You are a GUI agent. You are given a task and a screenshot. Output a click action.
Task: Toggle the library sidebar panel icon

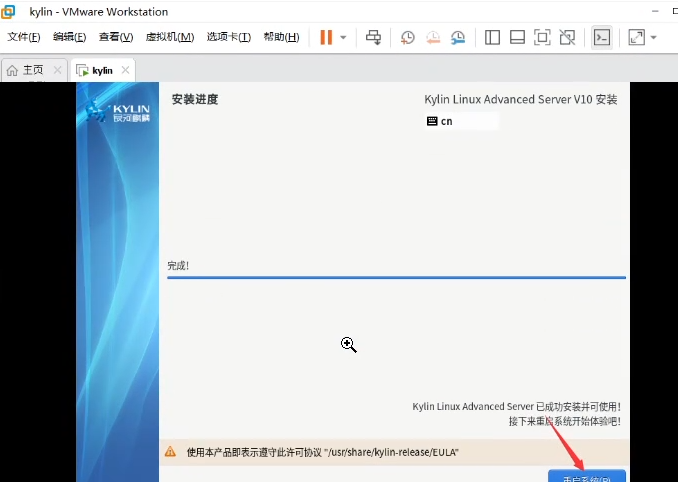[492, 38]
